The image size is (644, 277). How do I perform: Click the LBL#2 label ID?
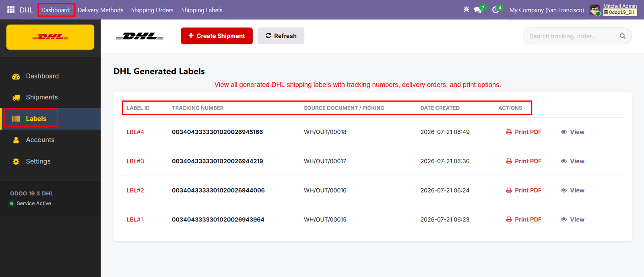tap(135, 190)
